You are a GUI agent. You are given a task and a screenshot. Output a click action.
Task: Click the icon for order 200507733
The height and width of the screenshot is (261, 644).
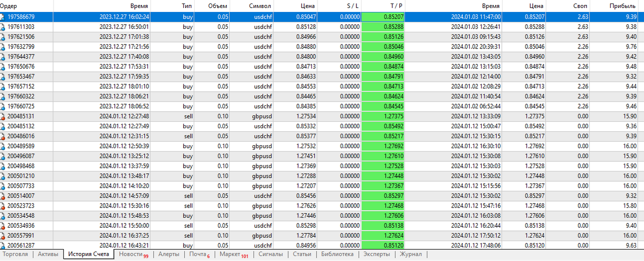pos(2,186)
